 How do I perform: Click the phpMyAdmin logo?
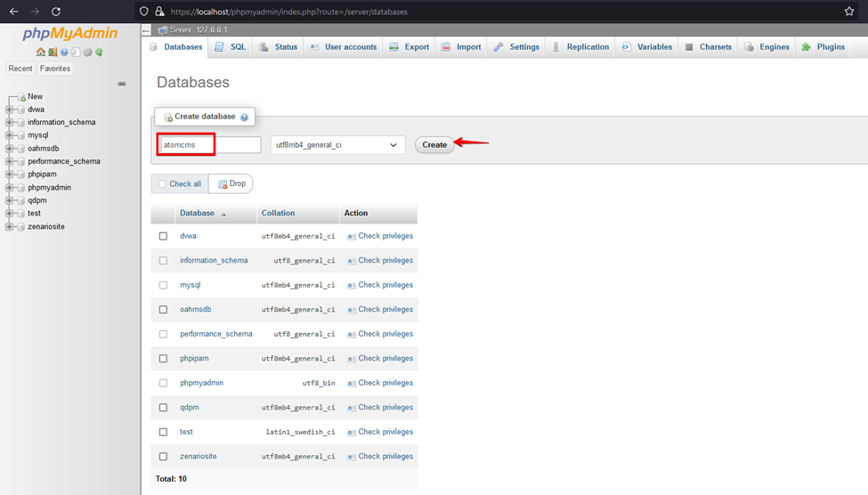tap(69, 33)
